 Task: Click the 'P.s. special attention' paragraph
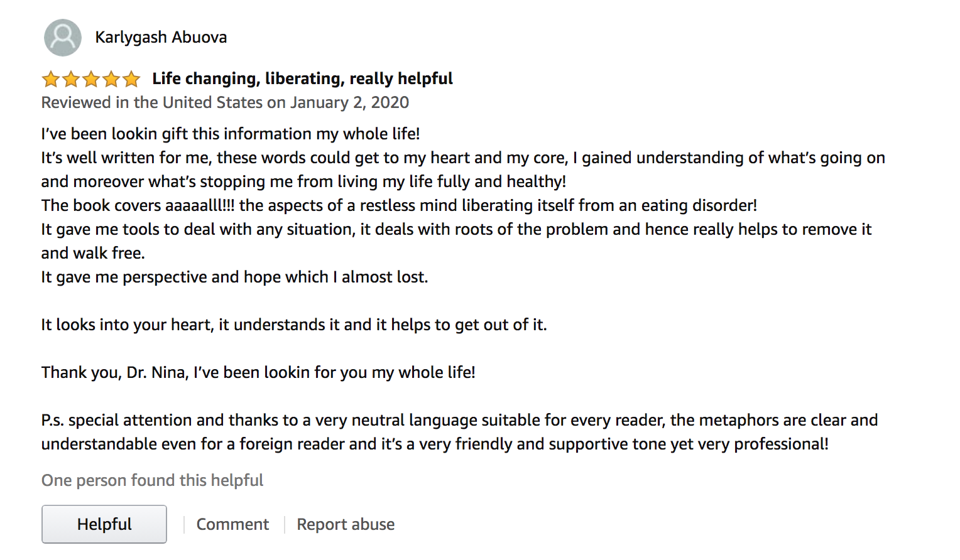460,432
